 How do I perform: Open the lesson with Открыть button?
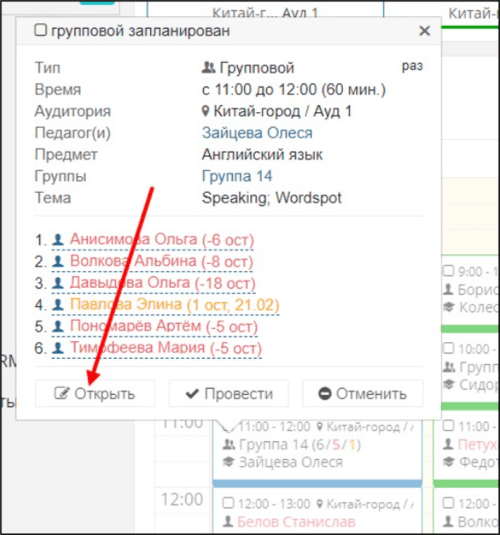pos(95,393)
